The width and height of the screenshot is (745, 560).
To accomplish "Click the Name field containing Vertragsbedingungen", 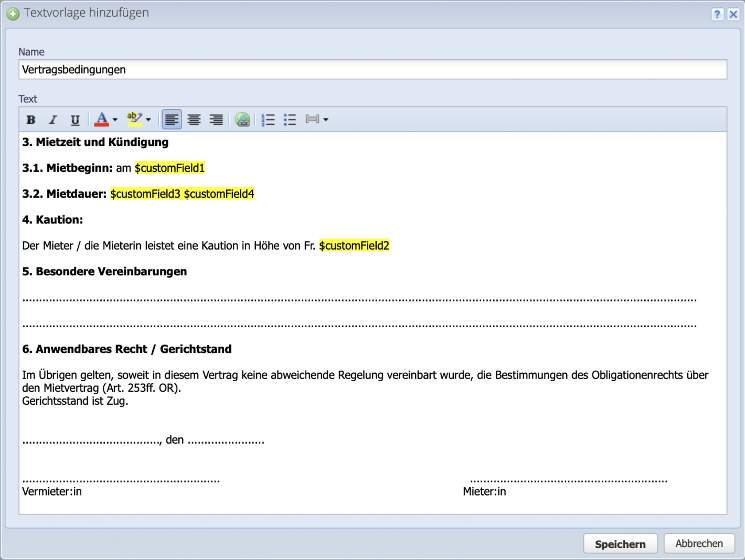I will click(210, 69).
